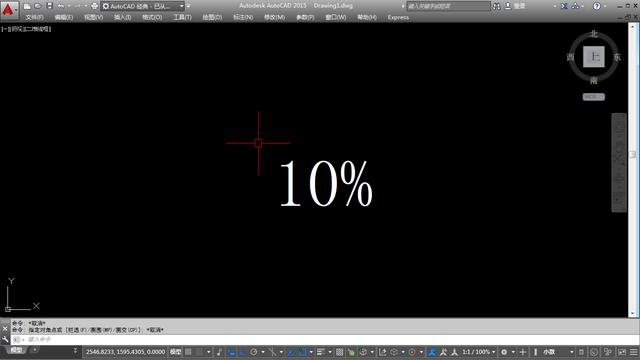
Task: Open the 工具(T) menu
Action: pyautogui.click(x=182, y=18)
